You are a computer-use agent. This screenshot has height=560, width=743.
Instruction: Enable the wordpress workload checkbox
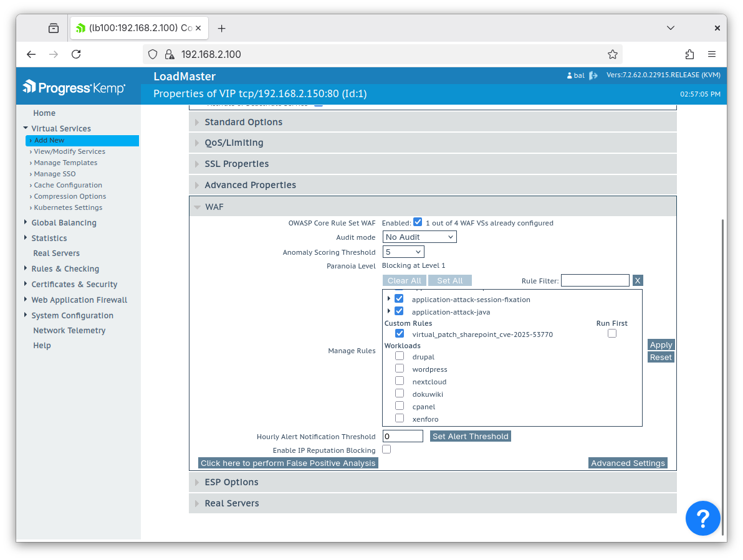coord(400,368)
